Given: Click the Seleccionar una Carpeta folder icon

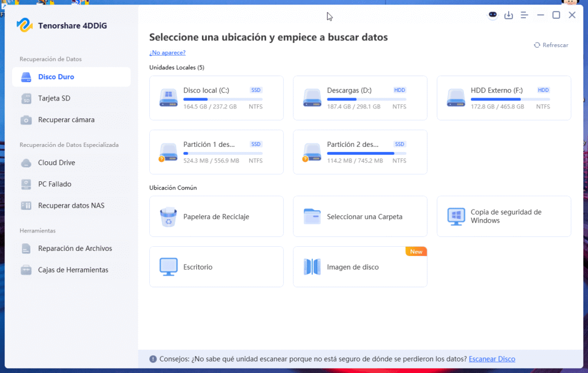Looking at the screenshot, I should point(312,216).
